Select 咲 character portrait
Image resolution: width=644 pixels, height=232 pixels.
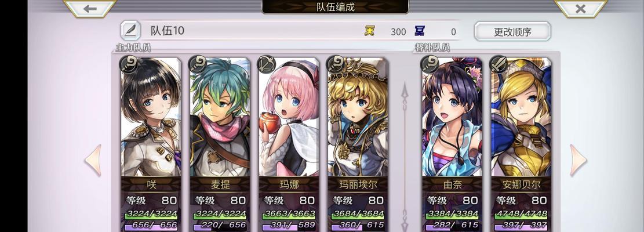click(151, 117)
